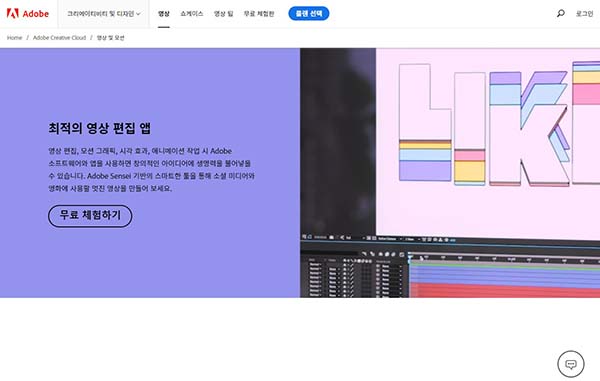Open the 무료 체험판 menu item
Screen dimensions: 600x381
pos(259,14)
